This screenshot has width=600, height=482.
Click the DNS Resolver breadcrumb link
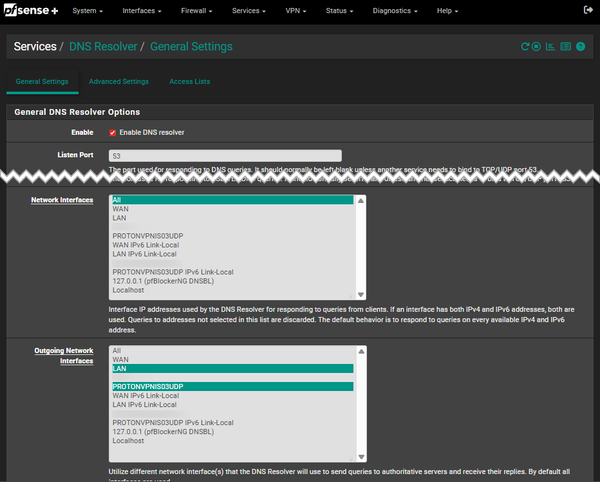point(103,47)
